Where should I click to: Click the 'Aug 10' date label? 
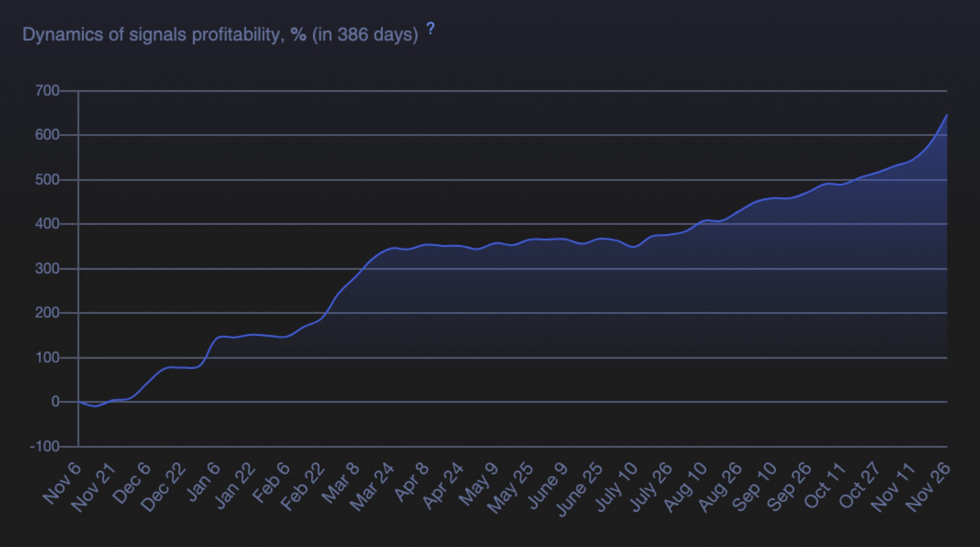(x=686, y=487)
